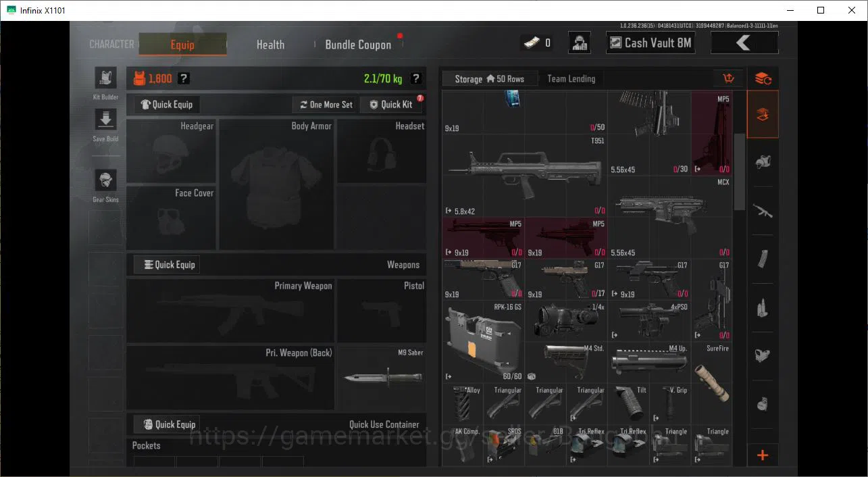This screenshot has width=868, height=477.
Task: Select the Alloy grip item
Action: 463,404
